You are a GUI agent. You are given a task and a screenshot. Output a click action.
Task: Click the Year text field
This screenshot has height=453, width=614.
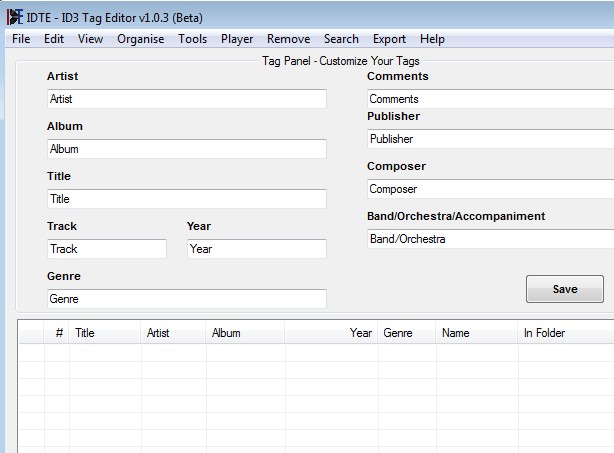256,249
